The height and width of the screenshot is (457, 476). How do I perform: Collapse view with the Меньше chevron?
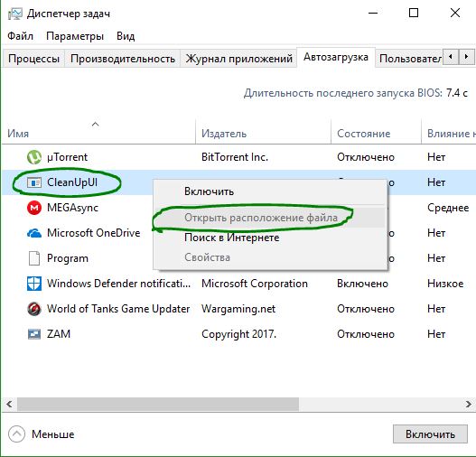16,434
